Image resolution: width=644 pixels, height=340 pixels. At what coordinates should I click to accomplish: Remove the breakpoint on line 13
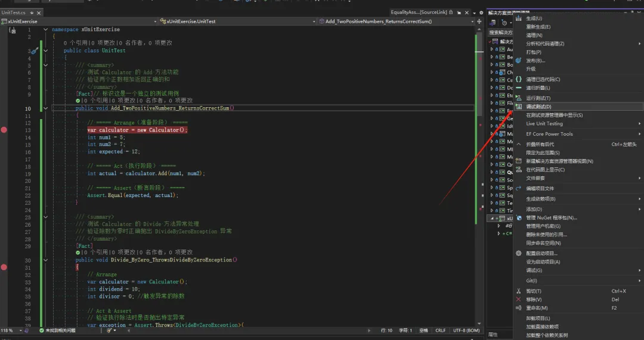[x=4, y=130]
